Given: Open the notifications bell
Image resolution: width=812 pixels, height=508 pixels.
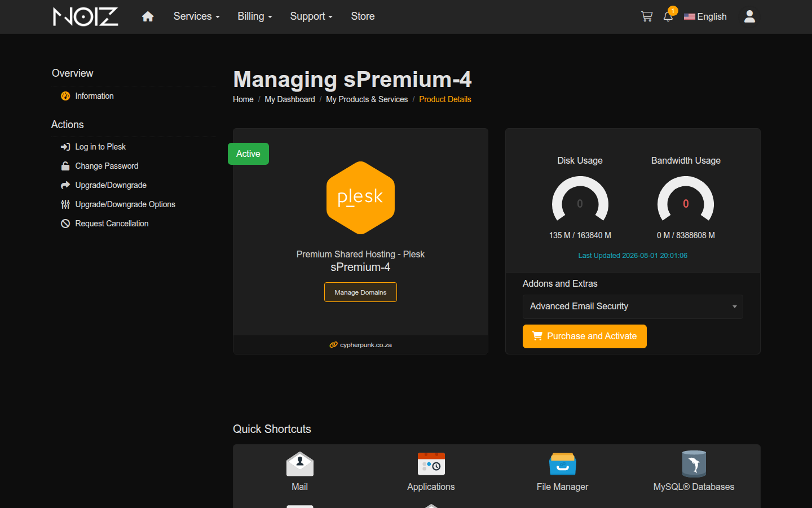Looking at the screenshot, I should [668, 16].
